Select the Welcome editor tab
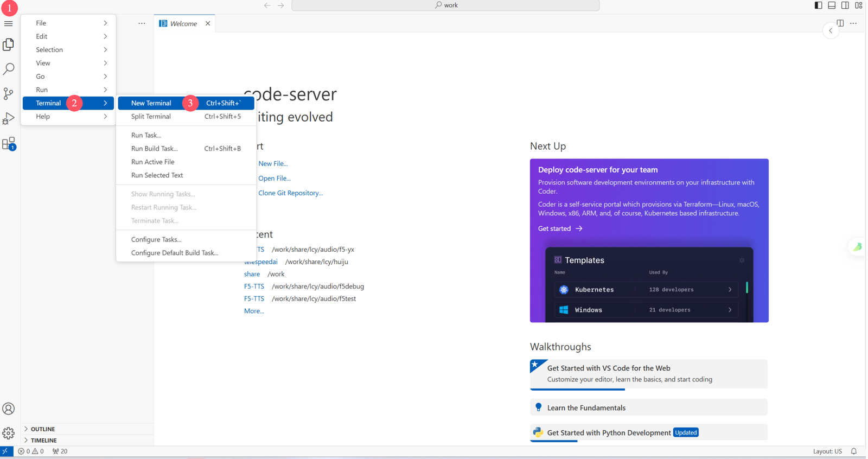 [183, 23]
